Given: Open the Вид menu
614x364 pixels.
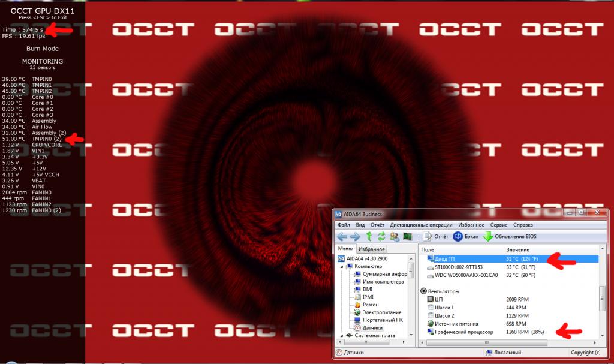Looking at the screenshot, I should 360,225.
